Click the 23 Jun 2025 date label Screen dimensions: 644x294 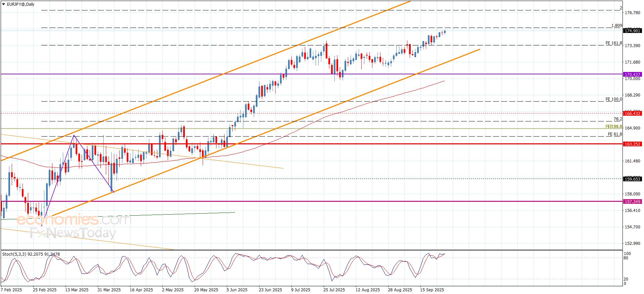pos(270,290)
